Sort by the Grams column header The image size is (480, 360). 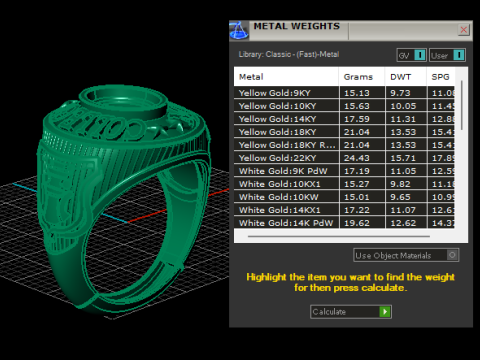[x=362, y=77]
